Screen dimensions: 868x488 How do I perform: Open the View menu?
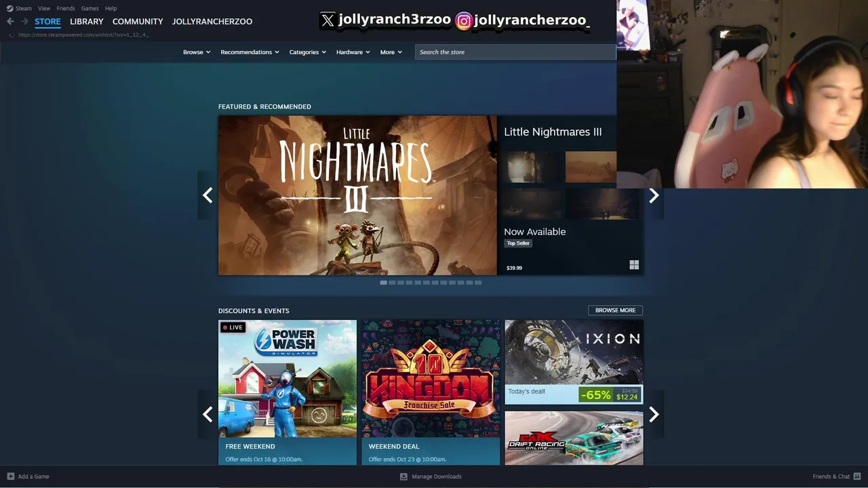pos(44,8)
